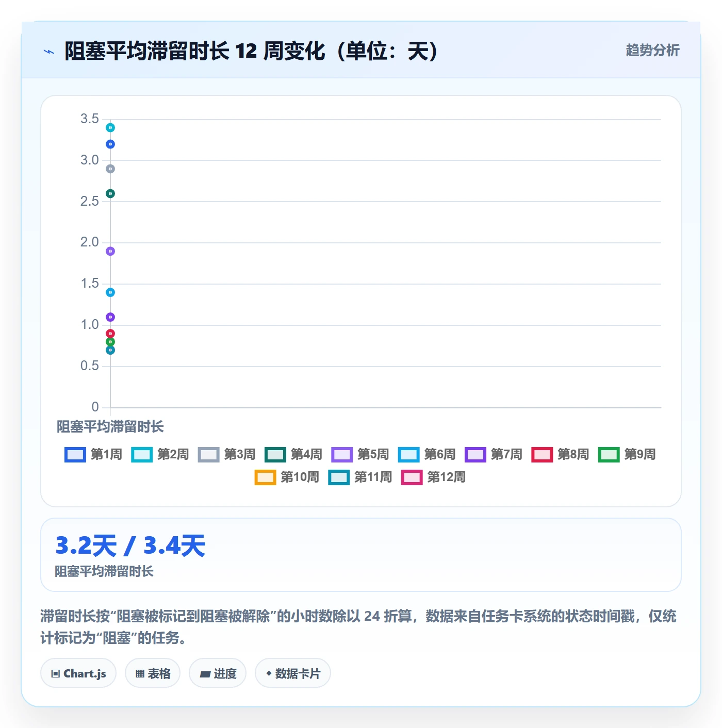Click the description paragraph about 滞留时长
Image resolution: width=722 pixels, height=728 pixels.
[358, 627]
